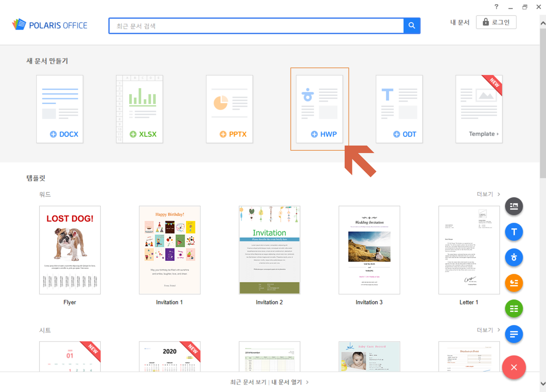Click the Flyer caption text

click(x=70, y=302)
